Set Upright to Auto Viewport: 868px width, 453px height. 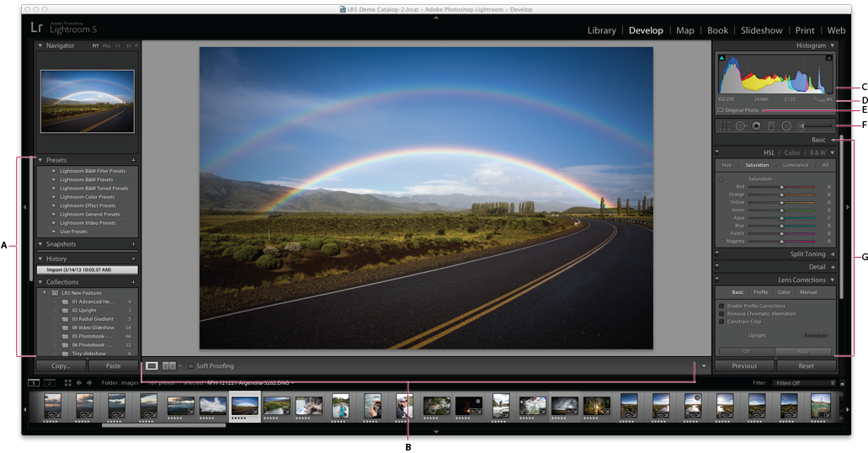click(802, 351)
